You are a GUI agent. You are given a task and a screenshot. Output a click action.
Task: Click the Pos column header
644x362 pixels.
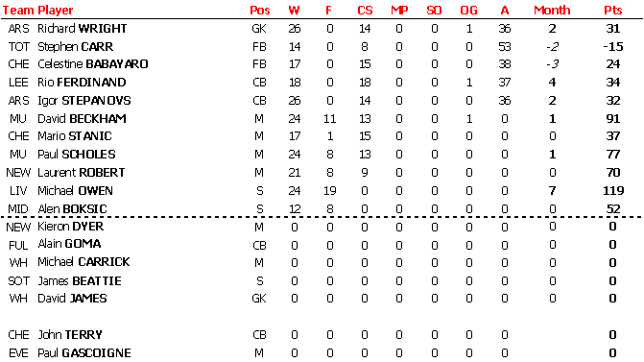pyautogui.click(x=259, y=10)
